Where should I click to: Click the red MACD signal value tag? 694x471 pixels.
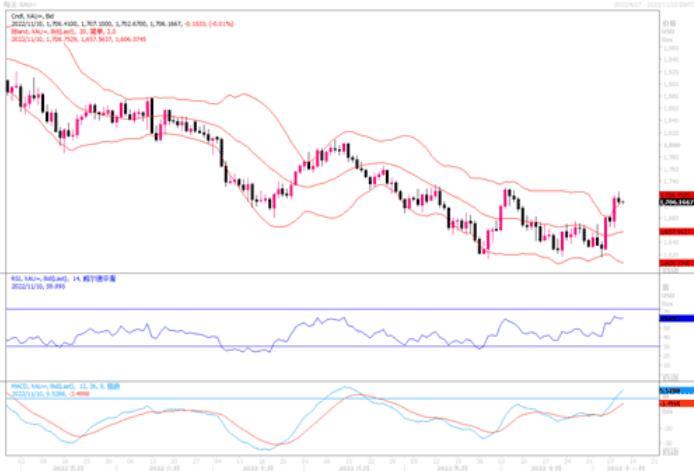pyautogui.click(x=672, y=403)
